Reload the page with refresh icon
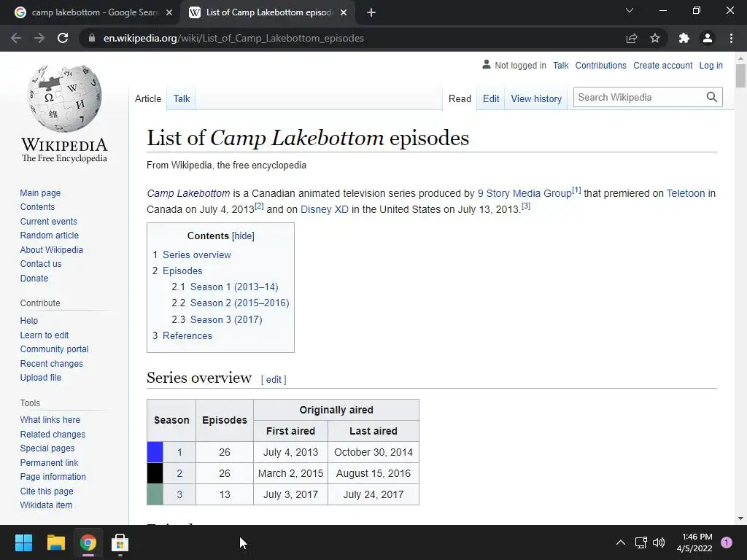Viewport: 747px width, 560px height. (63, 38)
